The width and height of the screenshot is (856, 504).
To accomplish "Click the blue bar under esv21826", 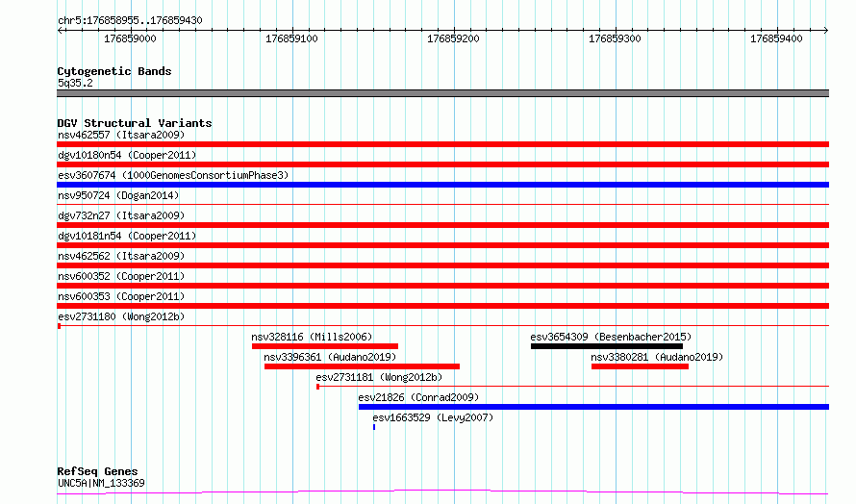I will tap(594, 407).
